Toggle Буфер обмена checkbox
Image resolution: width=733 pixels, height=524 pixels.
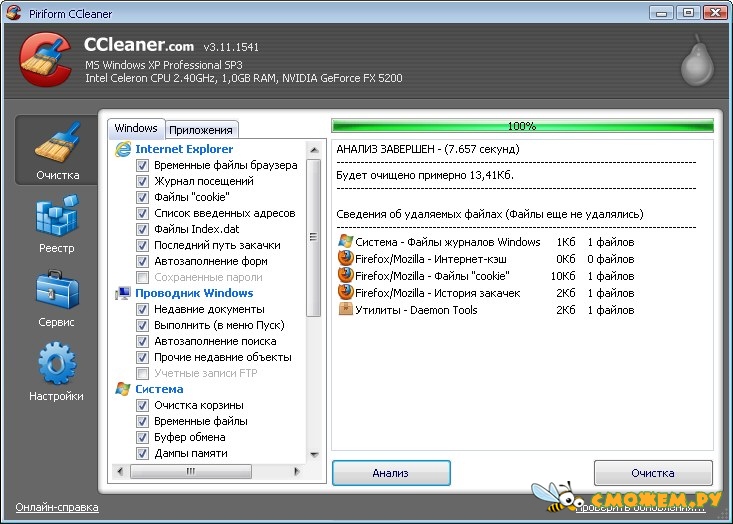143,438
